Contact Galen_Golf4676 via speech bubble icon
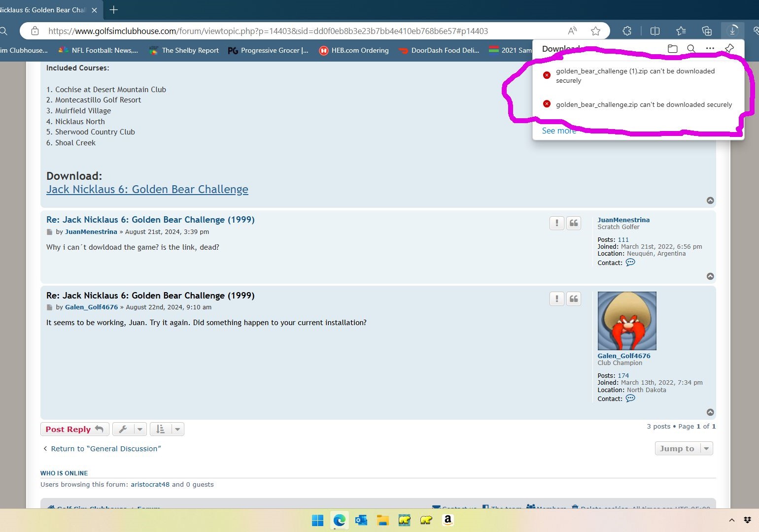Screen dimensions: 759x532 [630, 399]
